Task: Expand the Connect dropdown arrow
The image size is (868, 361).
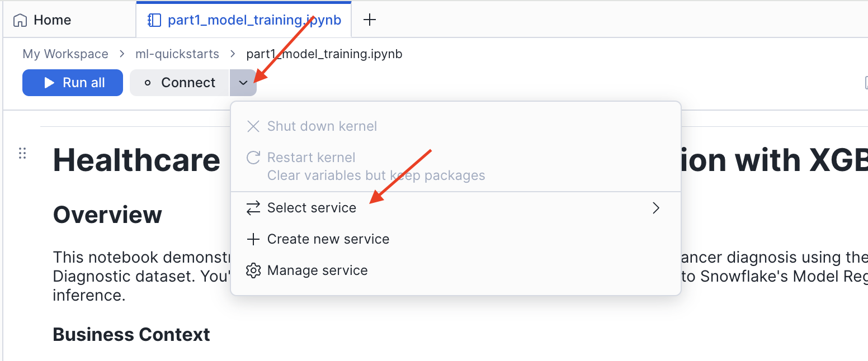Action: coord(243,83)
